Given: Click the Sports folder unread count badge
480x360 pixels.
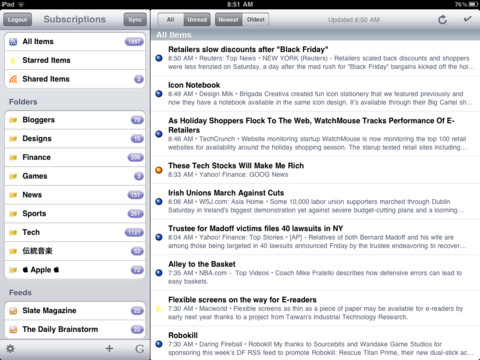Looking at the screenshot, I should click(135, 214).
